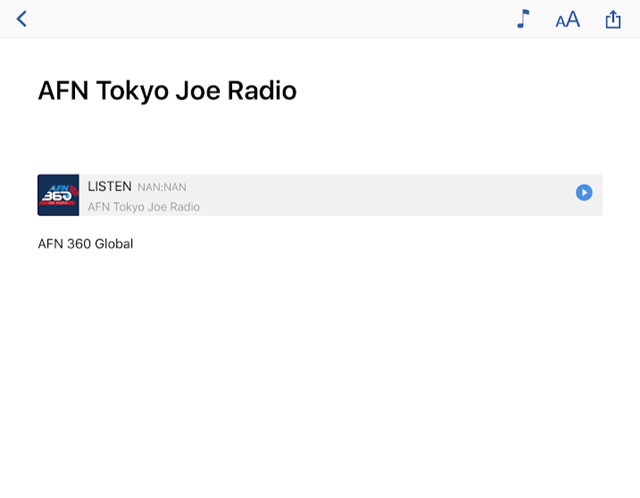Open the share sheet icon
640x498 pixels.
(x=613, y=19)
